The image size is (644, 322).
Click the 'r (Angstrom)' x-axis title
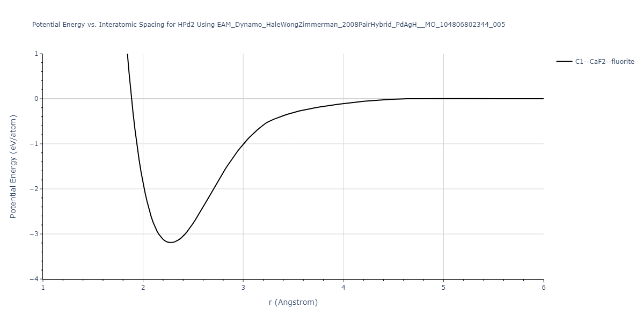pos(293,302)
